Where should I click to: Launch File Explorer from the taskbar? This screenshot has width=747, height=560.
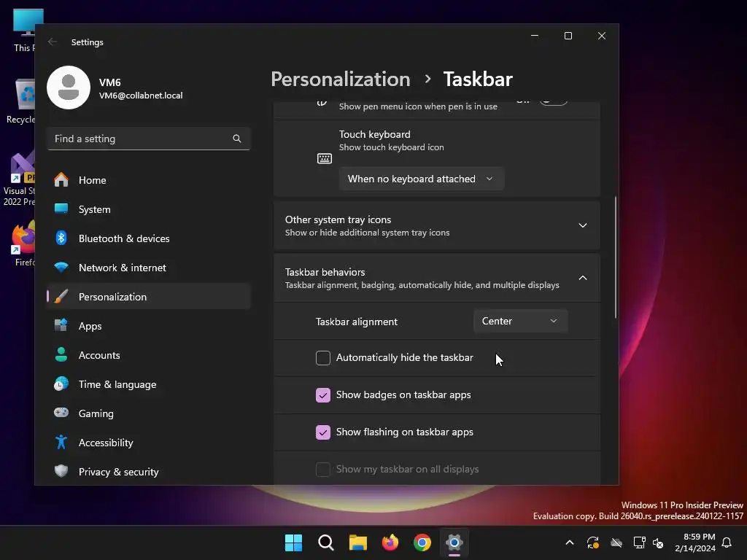357,542
